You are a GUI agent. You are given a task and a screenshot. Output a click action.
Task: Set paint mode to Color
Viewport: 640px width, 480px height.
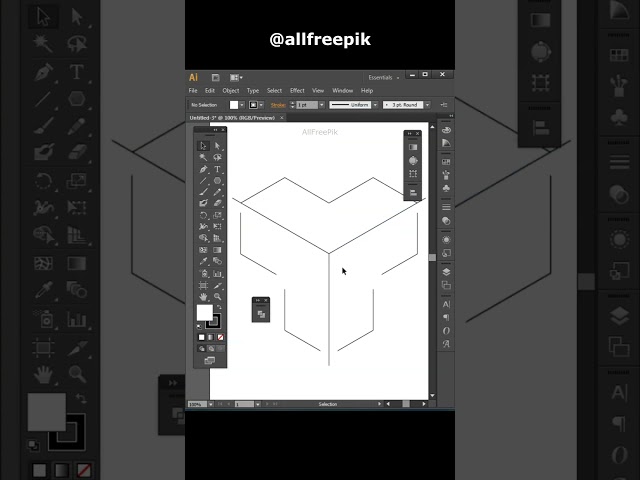(x=201, y=337)
